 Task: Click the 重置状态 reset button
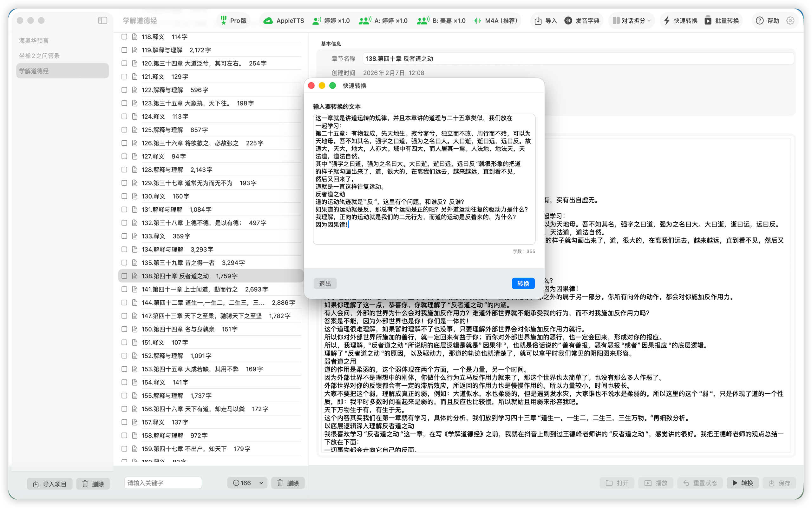[x=700, y=483]
